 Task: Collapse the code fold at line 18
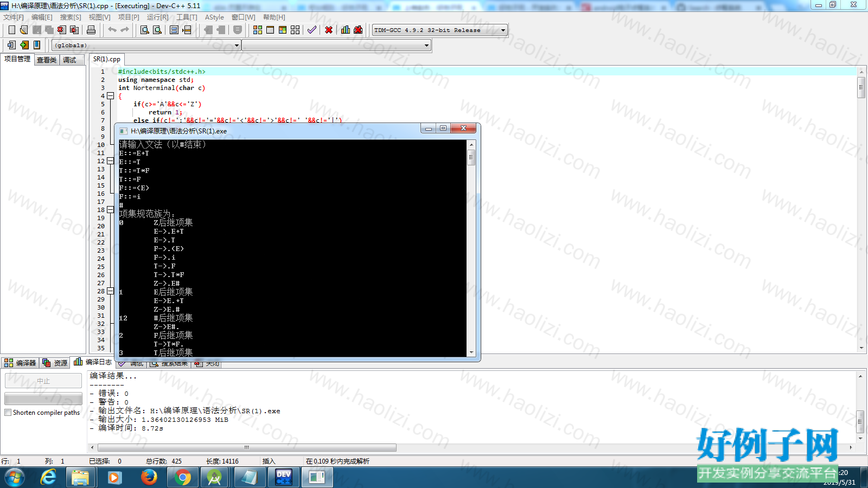point(110,210)
